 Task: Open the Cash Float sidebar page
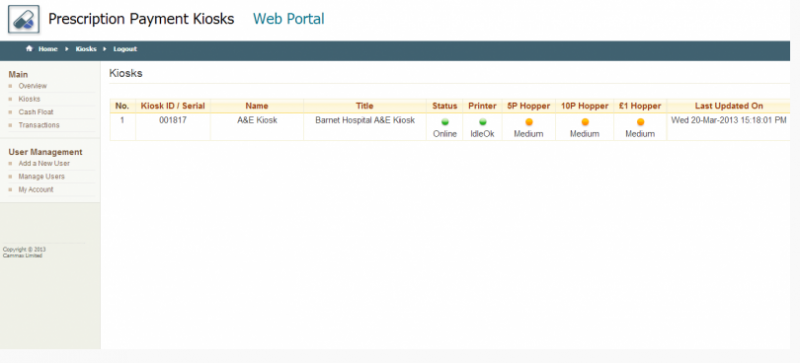click(x=36, y=112)
